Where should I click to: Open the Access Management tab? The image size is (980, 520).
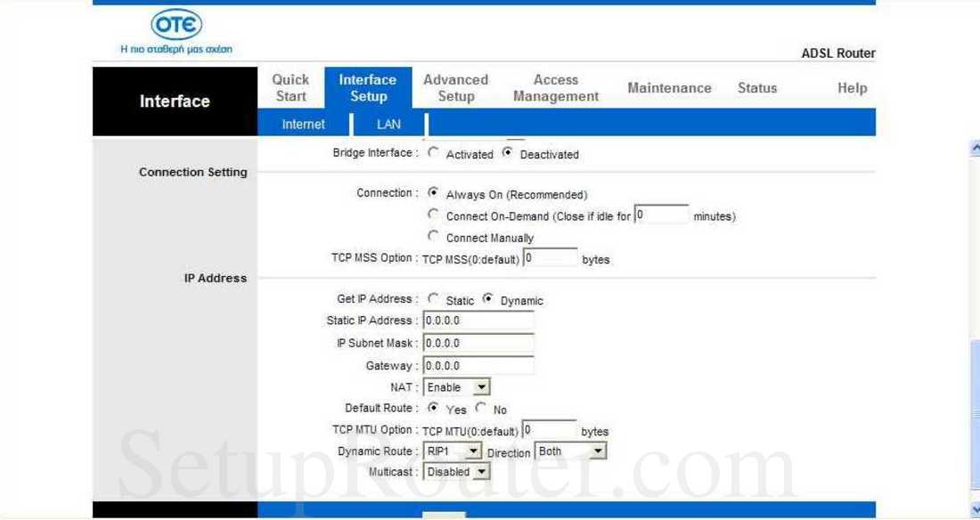[556, 88]
